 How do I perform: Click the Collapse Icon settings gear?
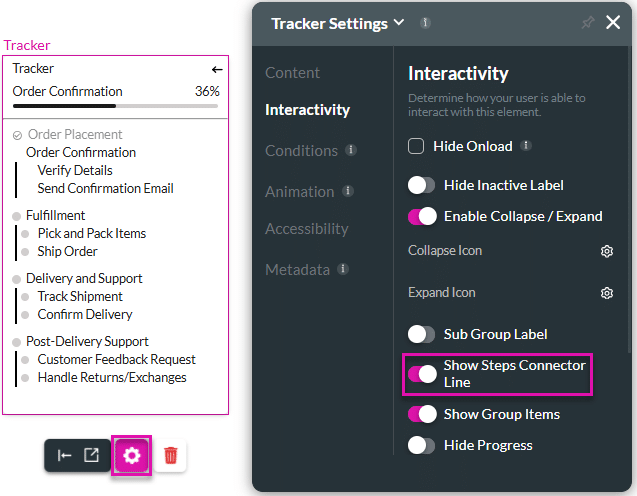pos(606,251)
